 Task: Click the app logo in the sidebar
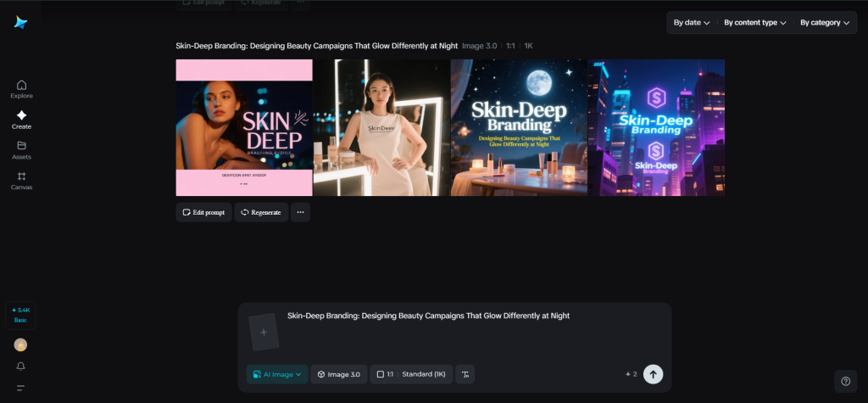(21, 23)
